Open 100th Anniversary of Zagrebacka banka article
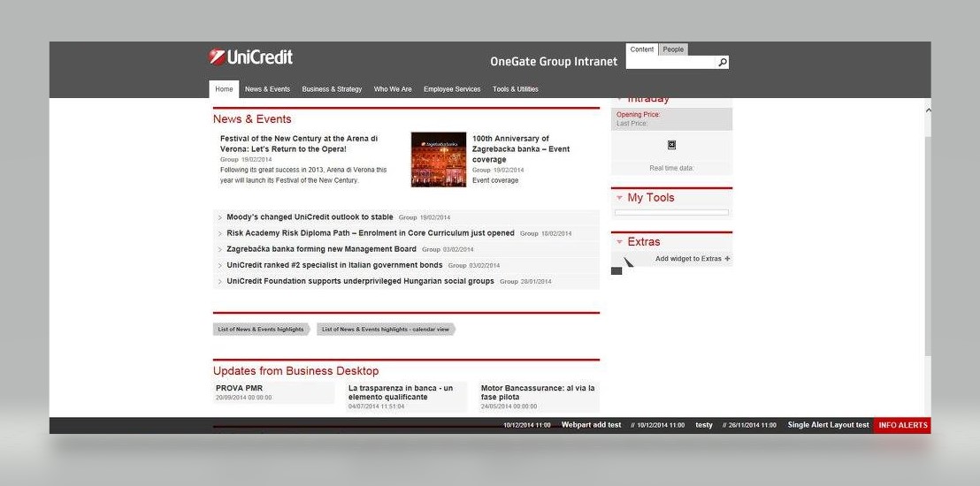980x486 pixels. 521,148
